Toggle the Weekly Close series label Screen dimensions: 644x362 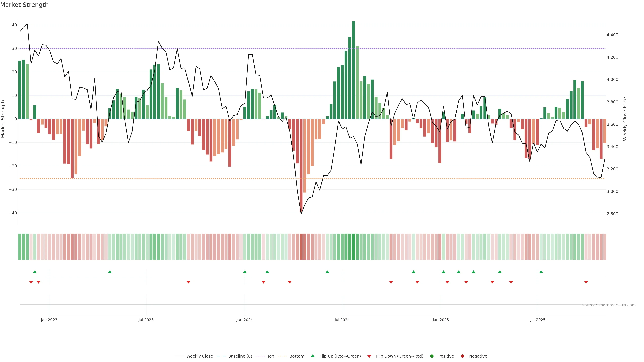(x=200, y=356)
